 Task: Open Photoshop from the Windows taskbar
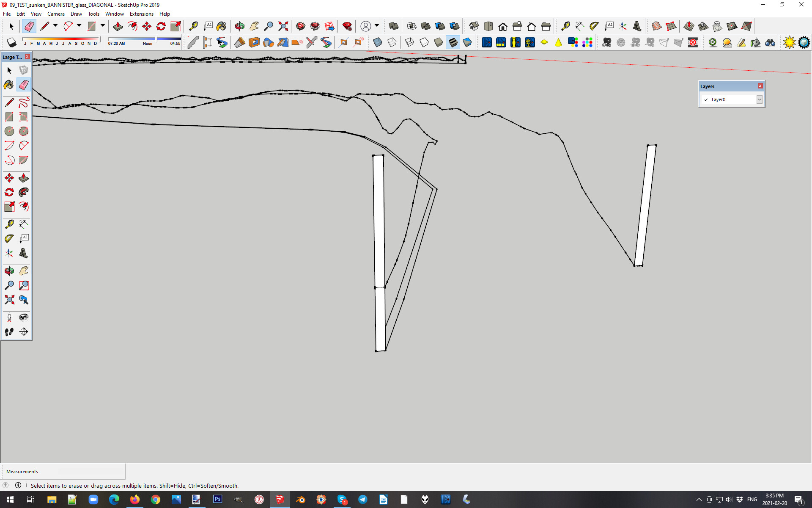(217, 500)
